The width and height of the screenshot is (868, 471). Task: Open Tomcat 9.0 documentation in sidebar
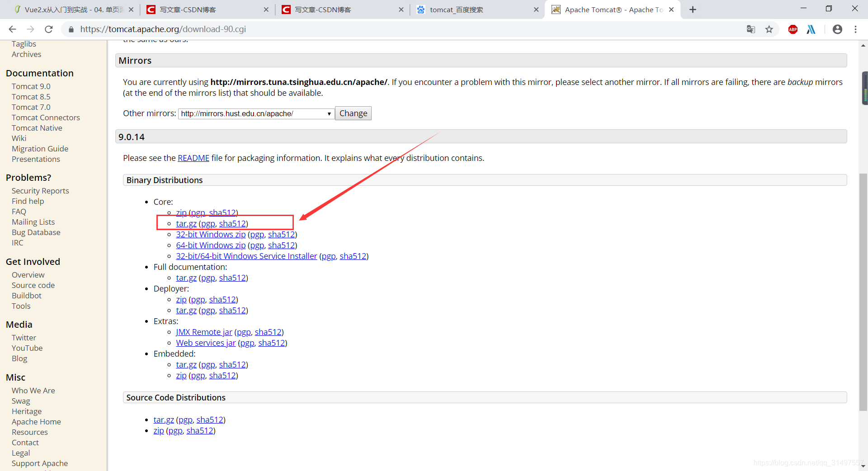31,86
